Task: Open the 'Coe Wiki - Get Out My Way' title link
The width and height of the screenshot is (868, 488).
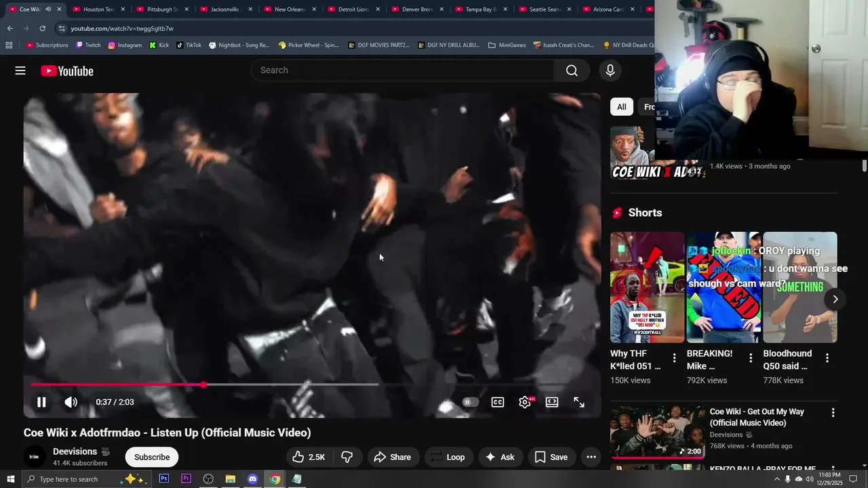Action: [757, 417]
